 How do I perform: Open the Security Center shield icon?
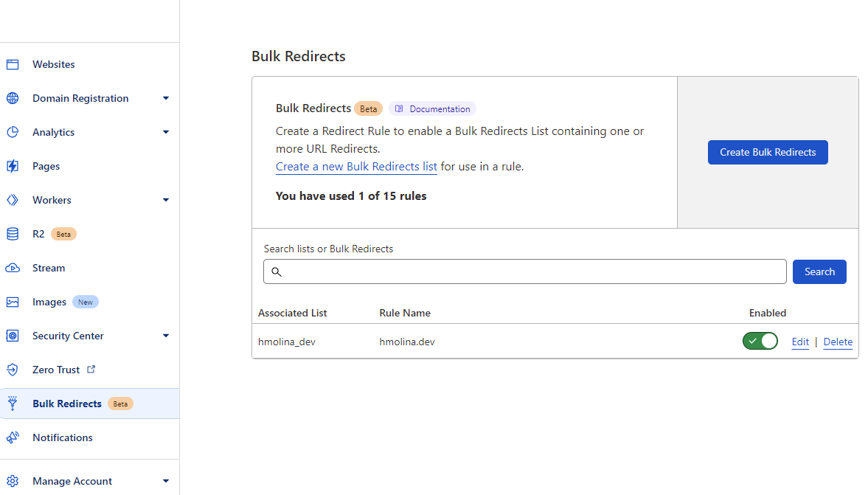(12, 336)
